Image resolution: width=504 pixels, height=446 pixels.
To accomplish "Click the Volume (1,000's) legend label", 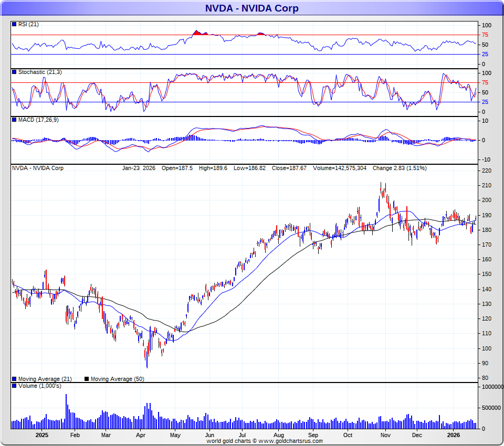I will [x=39, y=386].
